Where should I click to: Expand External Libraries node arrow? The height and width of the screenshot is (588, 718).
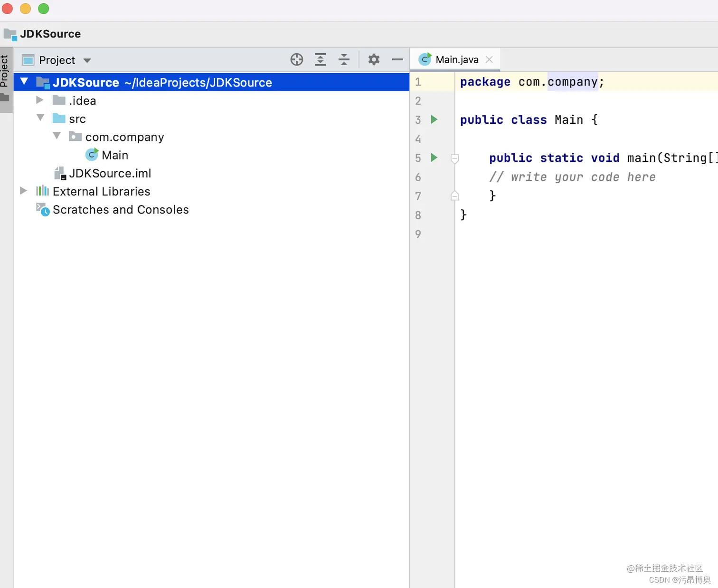pos(23,191)
